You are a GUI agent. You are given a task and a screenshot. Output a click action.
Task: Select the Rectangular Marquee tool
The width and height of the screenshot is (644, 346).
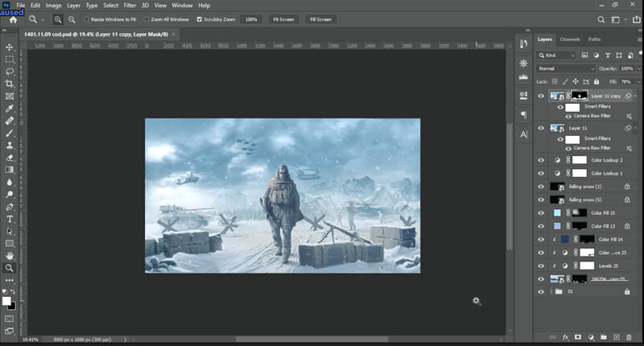[x=10, y=60]
